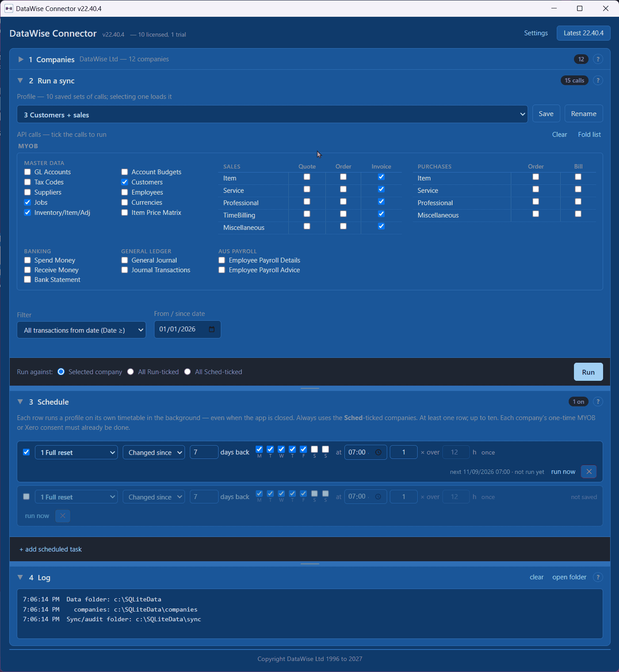Delete the enabled schedule row with its X button
The height and width of the screenshot is (672, 619).
(589, 471)
